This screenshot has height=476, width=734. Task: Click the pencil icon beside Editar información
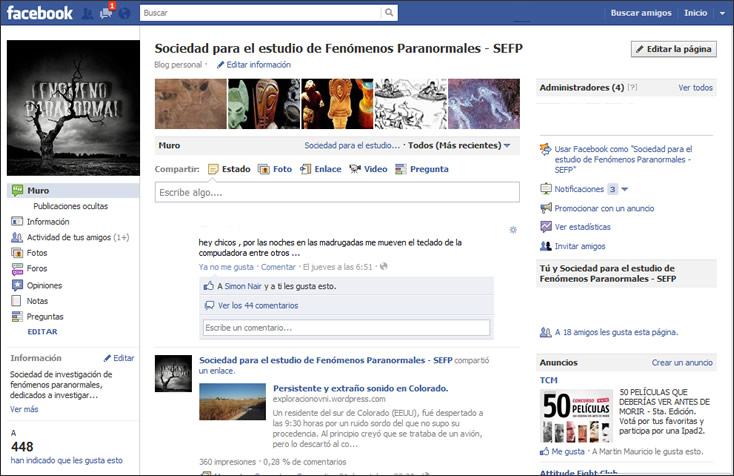pos(220,65)
